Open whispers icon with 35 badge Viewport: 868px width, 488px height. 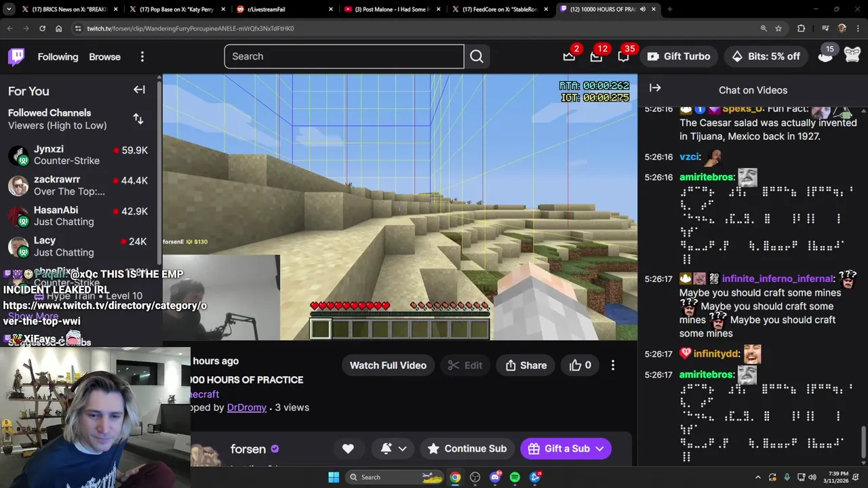click(623, 56)
